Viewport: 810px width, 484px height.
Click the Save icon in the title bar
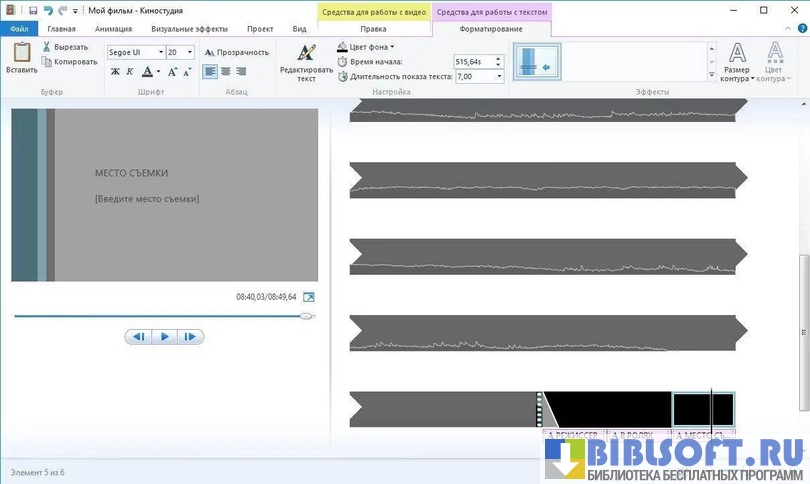click(33, 10)
